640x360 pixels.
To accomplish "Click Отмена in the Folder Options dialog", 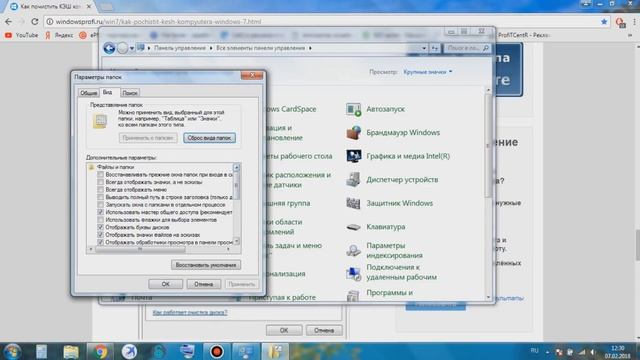I will click(x=204, y=284).
